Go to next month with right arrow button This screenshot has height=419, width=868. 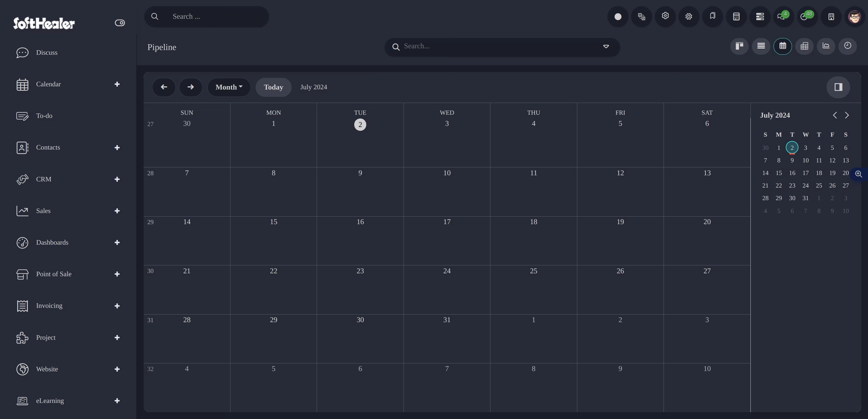point(191,87)
